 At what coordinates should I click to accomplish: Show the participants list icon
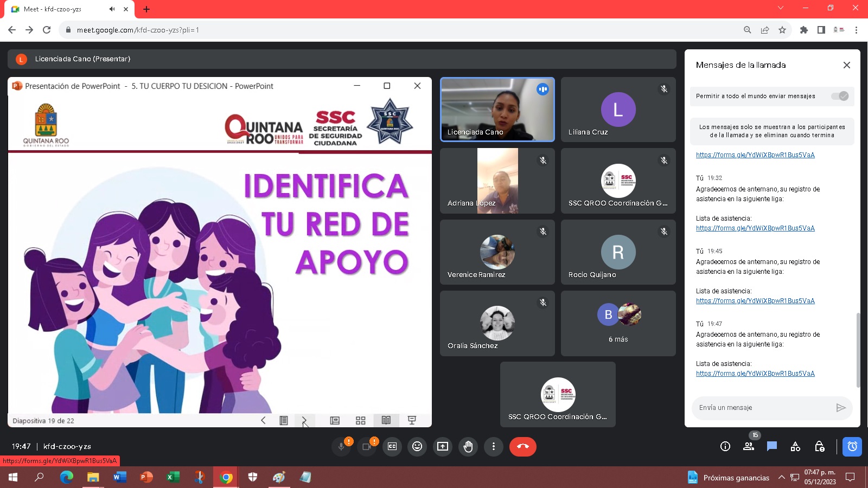(x=749, y=446)
